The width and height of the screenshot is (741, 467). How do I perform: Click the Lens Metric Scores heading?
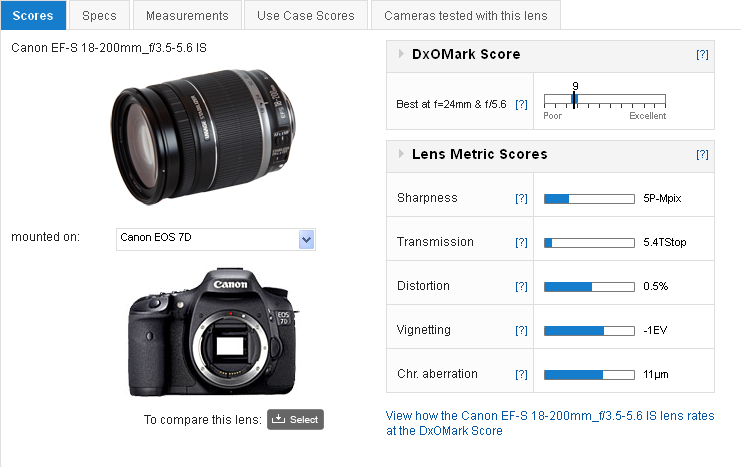(x=480, y=154)
